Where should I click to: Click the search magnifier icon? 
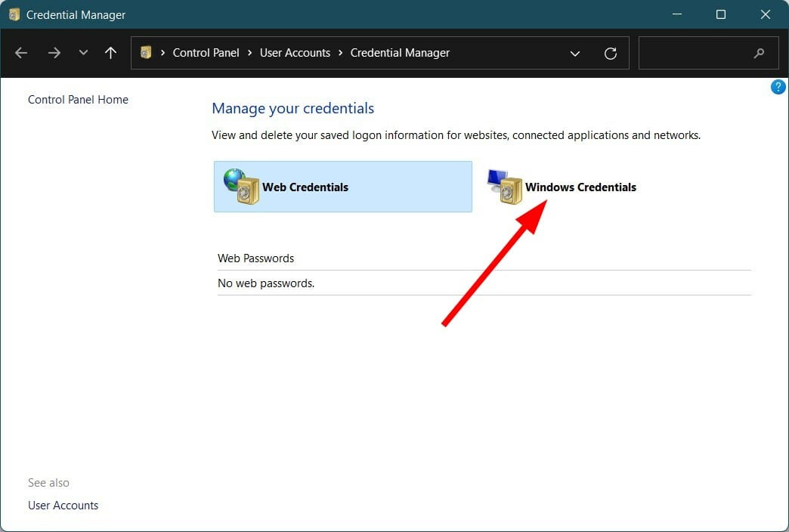760,53
